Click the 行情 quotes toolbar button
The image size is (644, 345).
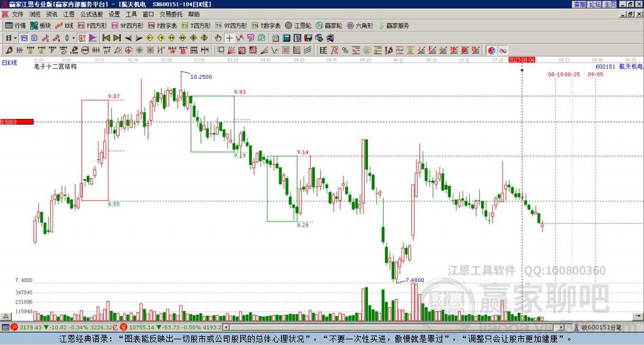pyautogui.click(x=15, y=25)
